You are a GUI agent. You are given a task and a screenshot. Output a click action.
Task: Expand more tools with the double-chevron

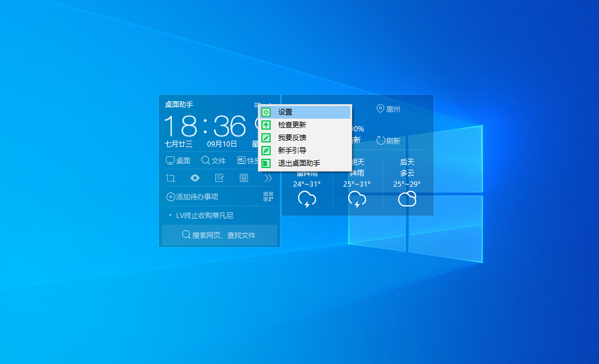point(268,178)
